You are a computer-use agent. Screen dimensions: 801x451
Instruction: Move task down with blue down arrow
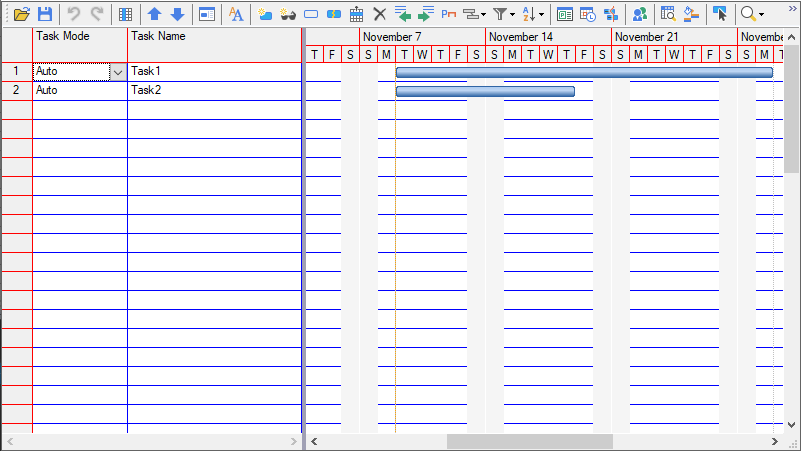tap(177, 14)
